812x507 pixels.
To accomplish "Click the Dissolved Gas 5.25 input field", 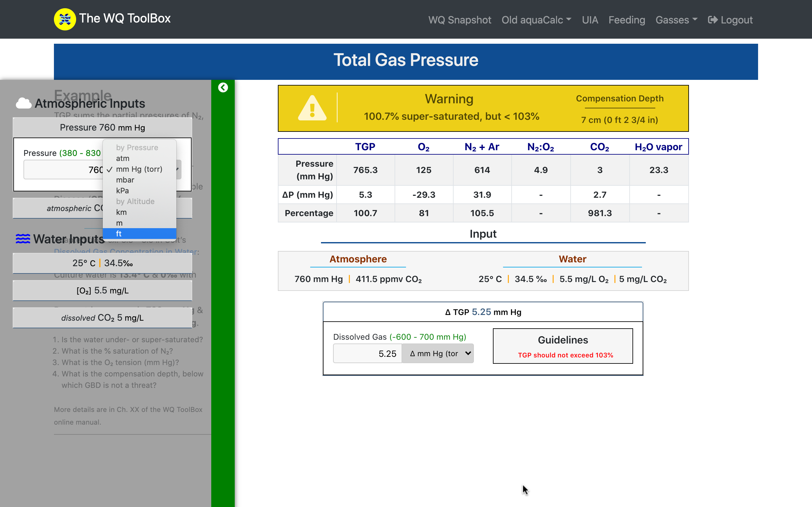I will click(367, 353).
